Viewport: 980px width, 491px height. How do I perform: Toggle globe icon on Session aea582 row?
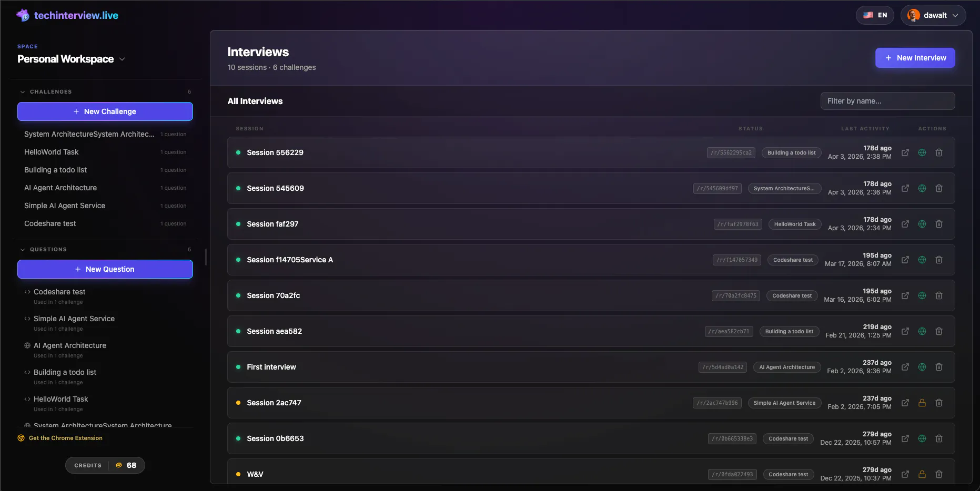(922, 331)
